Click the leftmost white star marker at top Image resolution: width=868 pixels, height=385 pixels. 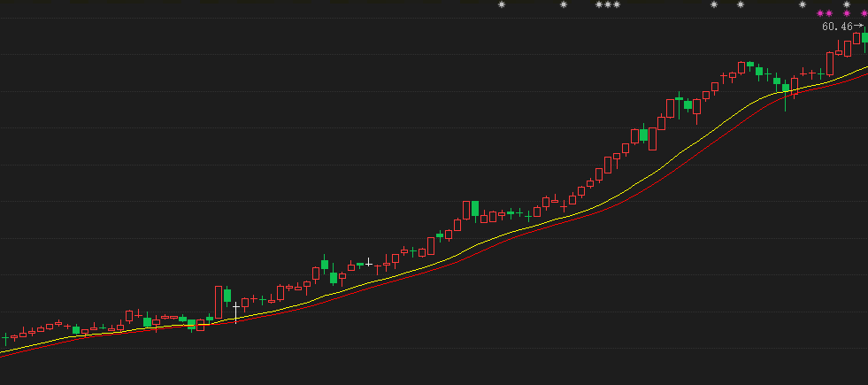point(502,4)
